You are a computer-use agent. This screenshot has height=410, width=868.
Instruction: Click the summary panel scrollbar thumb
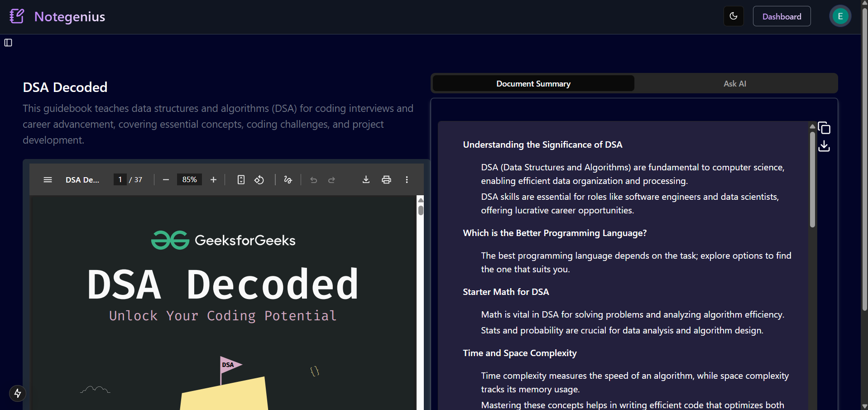tap(812, 179)
